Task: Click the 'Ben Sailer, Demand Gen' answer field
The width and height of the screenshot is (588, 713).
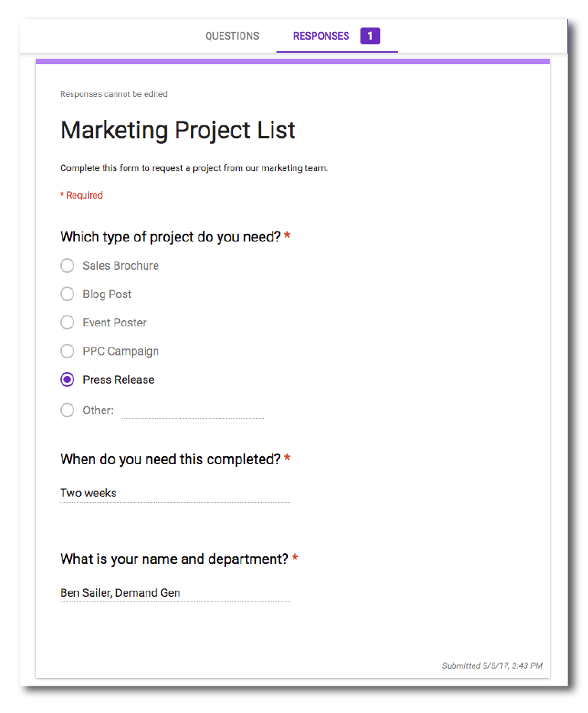Action: (175, 593)
